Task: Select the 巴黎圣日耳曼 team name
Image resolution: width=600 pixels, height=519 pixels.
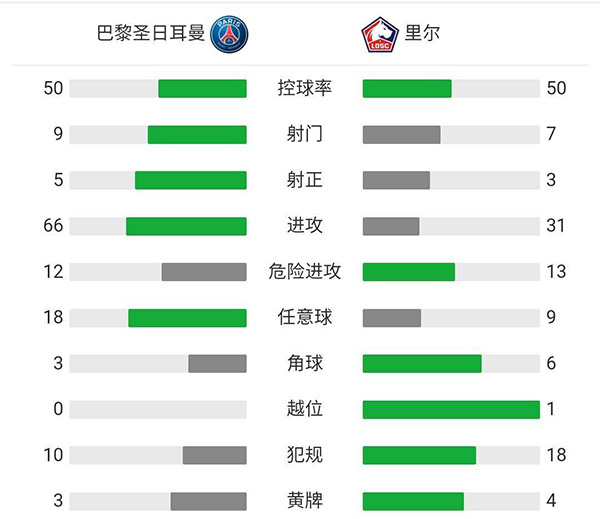Action: click(150, 34)
